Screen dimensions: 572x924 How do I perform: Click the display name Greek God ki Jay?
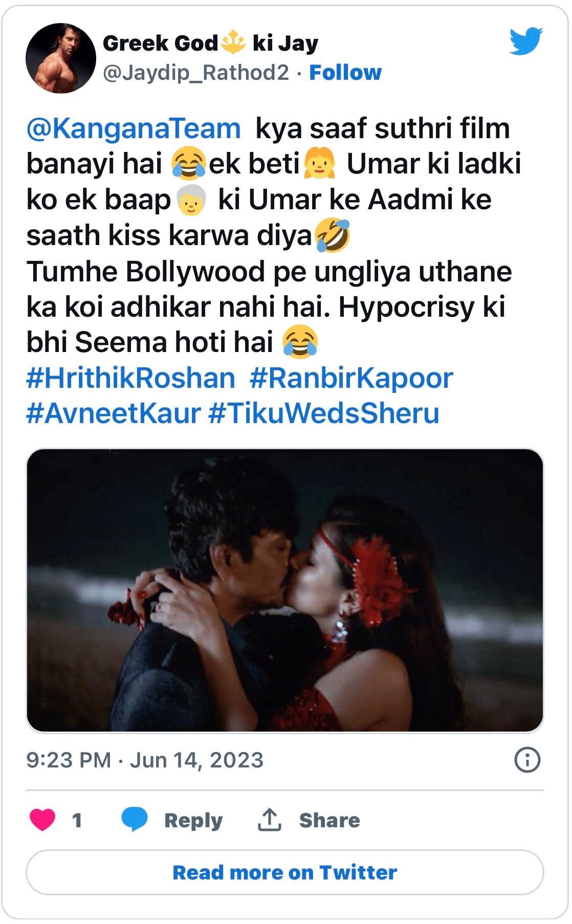coord(210,43)
